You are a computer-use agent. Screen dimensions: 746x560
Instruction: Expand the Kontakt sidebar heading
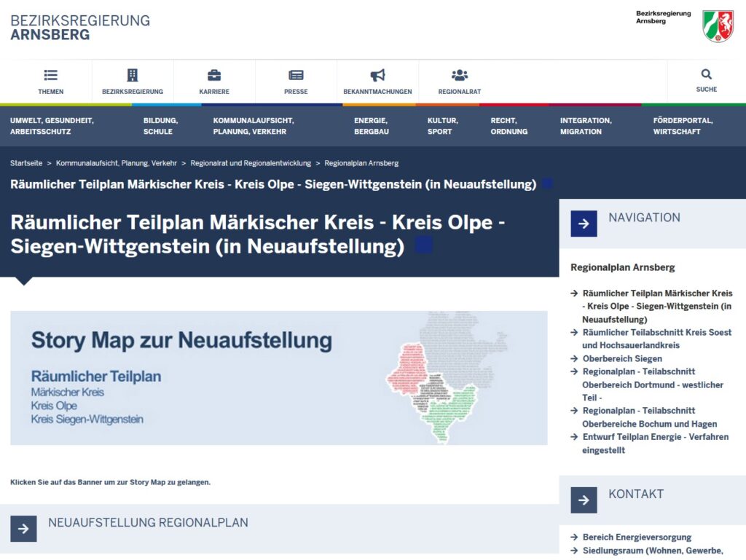[652, 500]
